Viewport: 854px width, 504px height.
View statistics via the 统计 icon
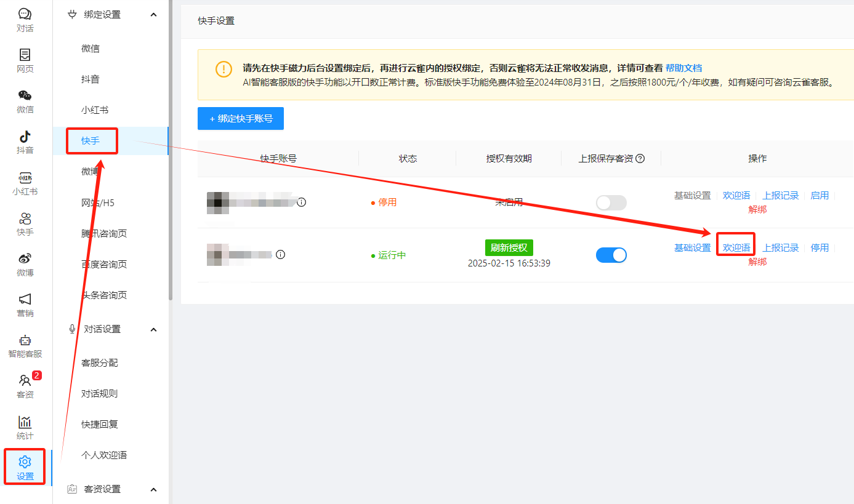pyautogui.click(x=25, y=426)
